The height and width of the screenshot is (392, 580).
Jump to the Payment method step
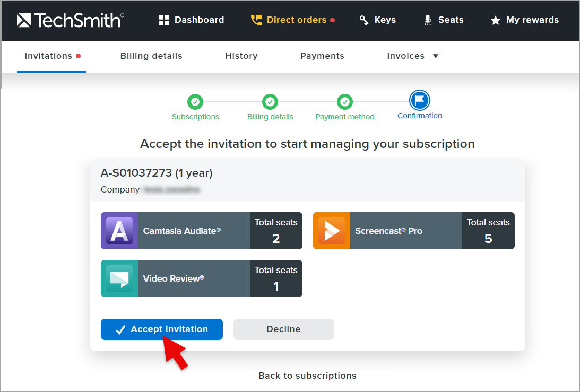pos(345,101)
